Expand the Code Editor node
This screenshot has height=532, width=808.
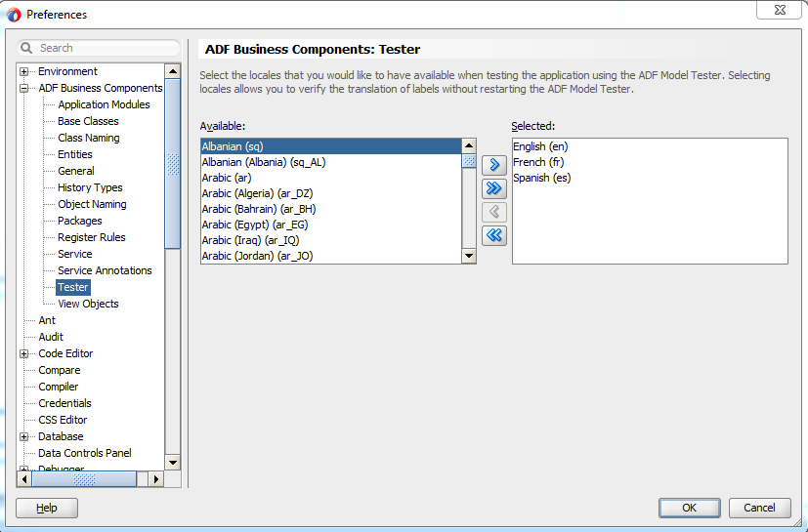pyautogui.click(x=23, y=353)
